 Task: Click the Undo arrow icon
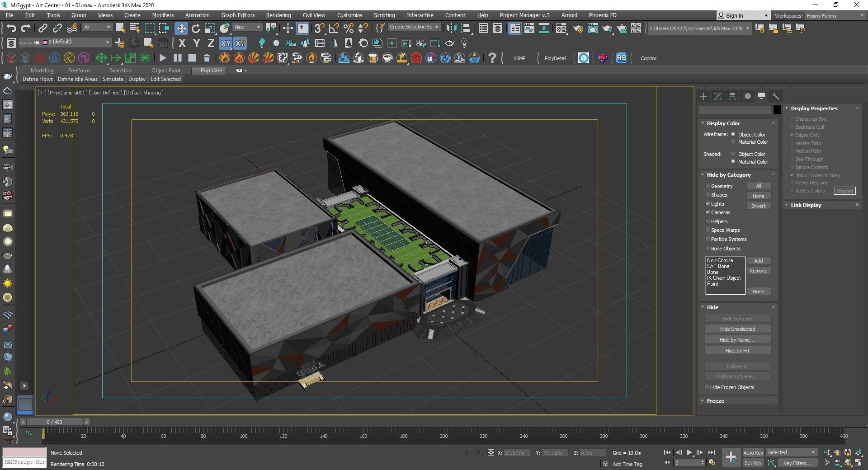click(11, 28)
